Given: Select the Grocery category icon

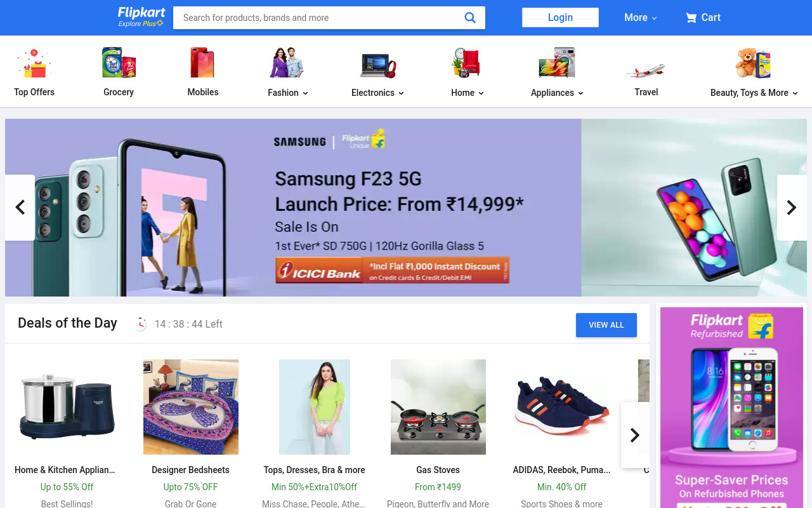Looking at the screenshot, I should [119, 63].
